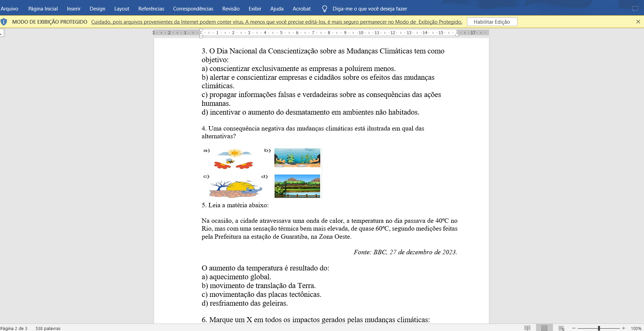Open the Exibir tab

click(255, 9)
